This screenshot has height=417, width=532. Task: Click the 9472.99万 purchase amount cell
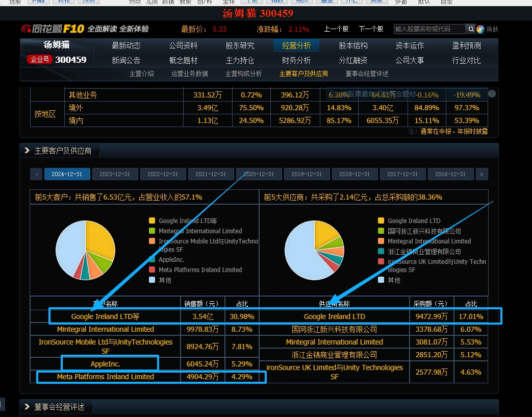point(432,316)
